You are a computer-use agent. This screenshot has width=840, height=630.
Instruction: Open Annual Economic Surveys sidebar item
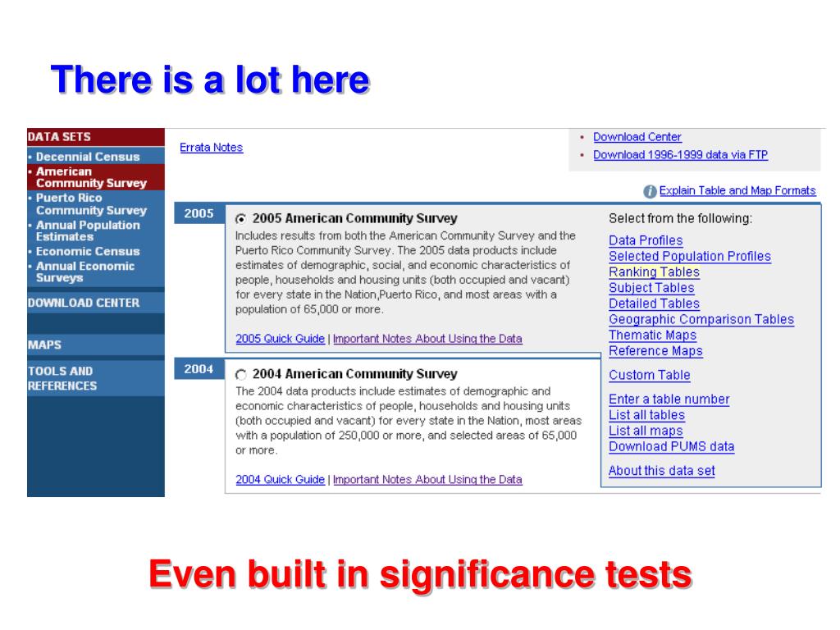click(85, 272)
